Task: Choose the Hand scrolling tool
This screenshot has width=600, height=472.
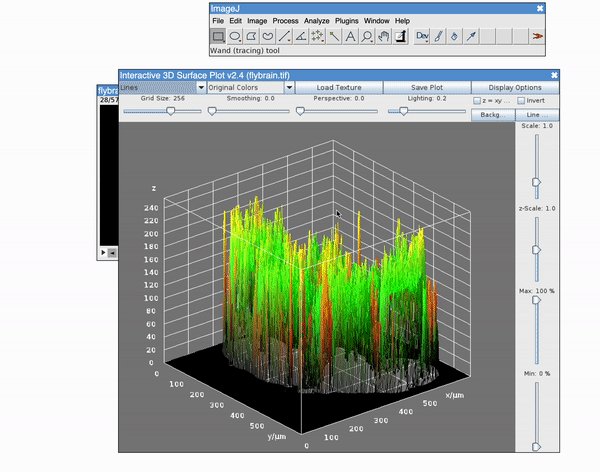Action: point(383,36)
